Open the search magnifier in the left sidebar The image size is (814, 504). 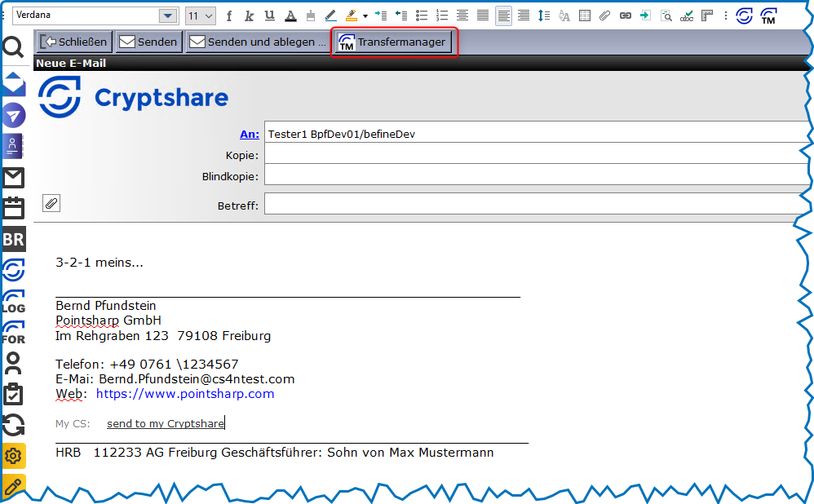click(13, 49)
